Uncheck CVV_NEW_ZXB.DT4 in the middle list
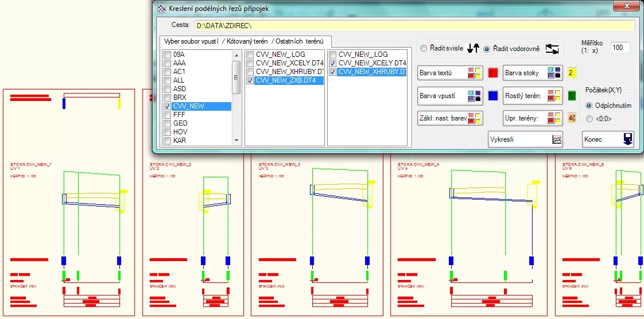644x319 pixels. tap(250, 81)
